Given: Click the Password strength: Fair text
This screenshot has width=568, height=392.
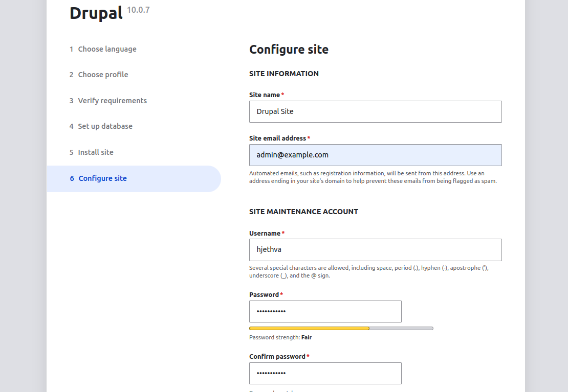Looking at the screenshot, I should (x=280, y=337).
